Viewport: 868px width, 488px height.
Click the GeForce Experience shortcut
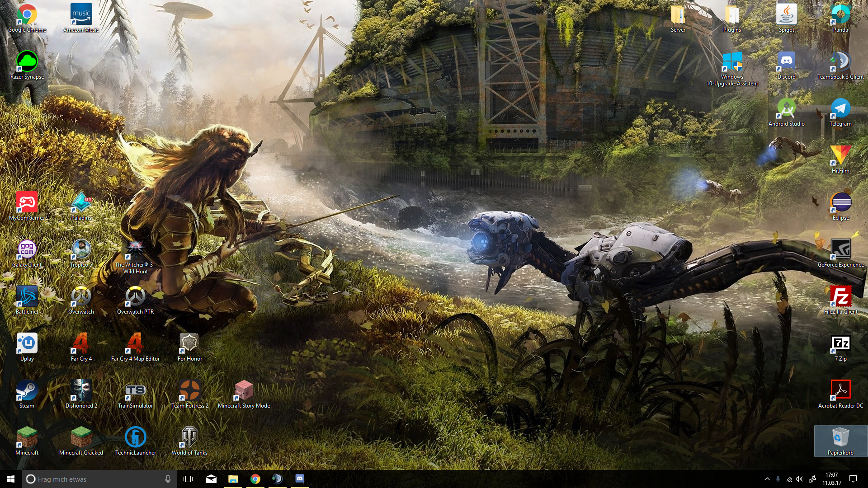pyautogui.click(x=841, y=253)
